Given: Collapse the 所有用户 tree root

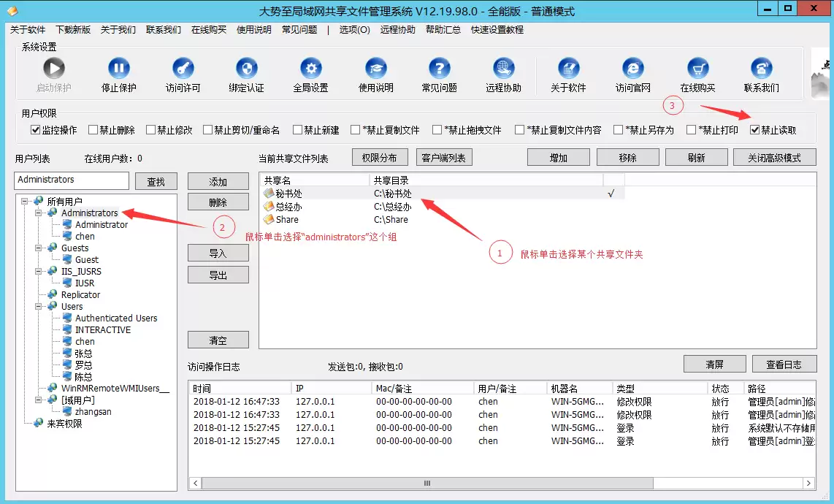Looking at the screenshot, I should pos(25,201).
